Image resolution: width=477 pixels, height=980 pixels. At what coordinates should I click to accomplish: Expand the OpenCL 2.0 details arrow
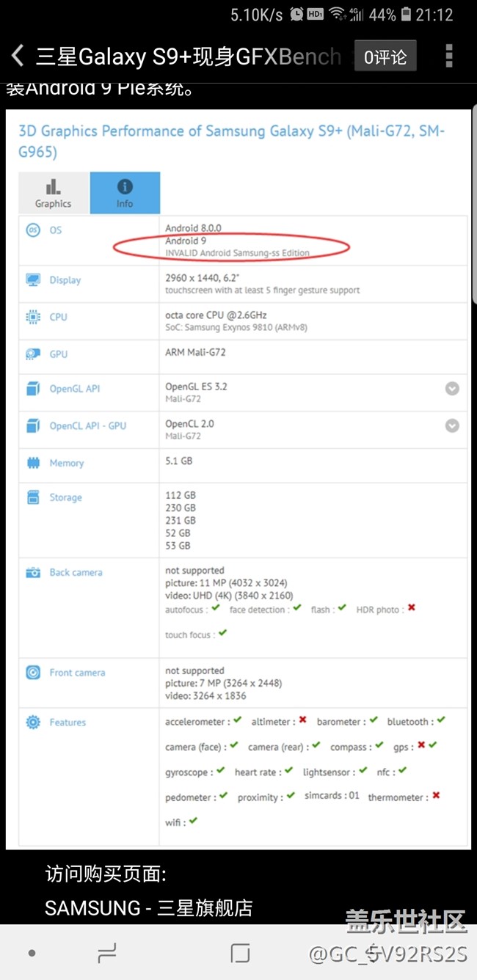pyautogui.click(x=453, y=425)
